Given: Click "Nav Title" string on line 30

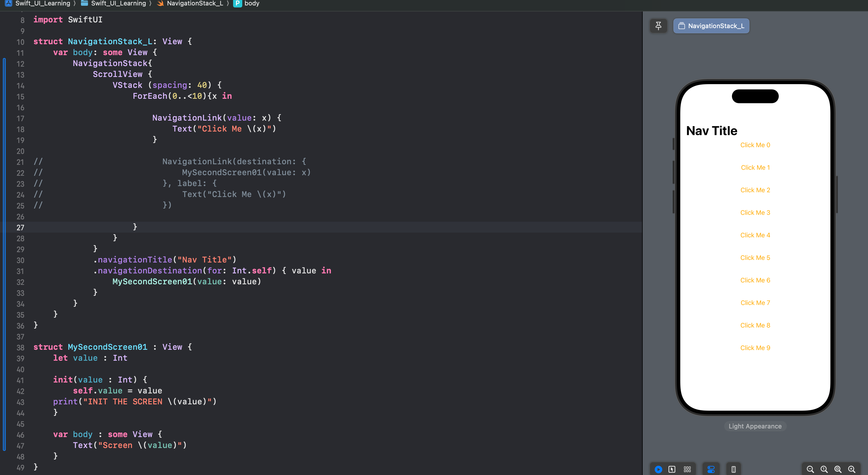Looking at the screenshot, I should click(205, 260).
